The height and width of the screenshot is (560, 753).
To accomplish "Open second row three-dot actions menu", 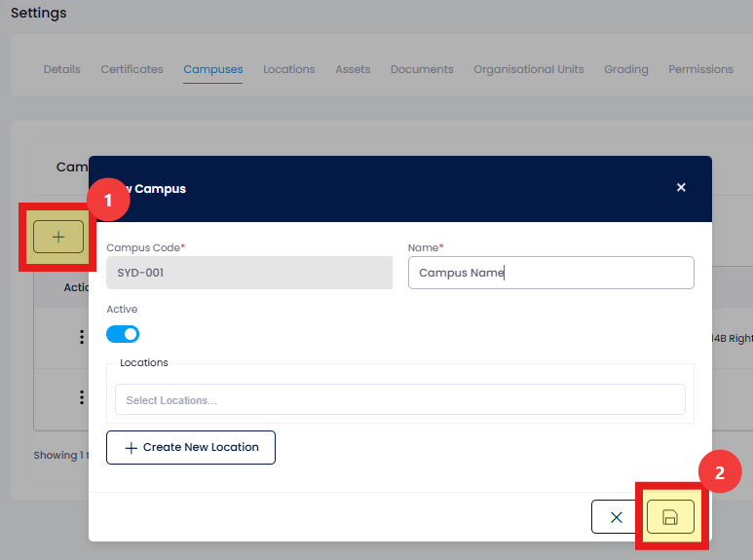I will pyautogui.click(x=82, y=397).
